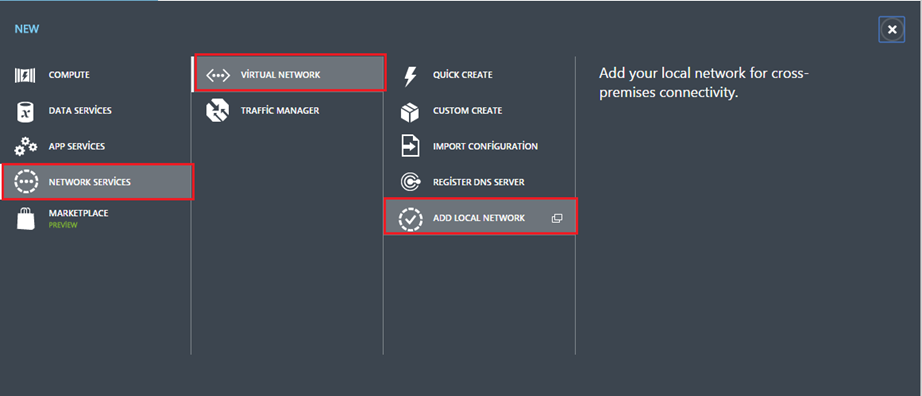The width and height of the screenshot is (922, 396).
Task: Click the Compute barcode icon
Action: coord(25,75)
